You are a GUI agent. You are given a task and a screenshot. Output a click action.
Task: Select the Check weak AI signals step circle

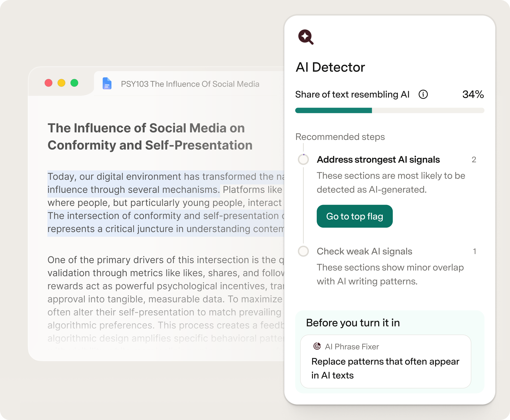[303, 251]
